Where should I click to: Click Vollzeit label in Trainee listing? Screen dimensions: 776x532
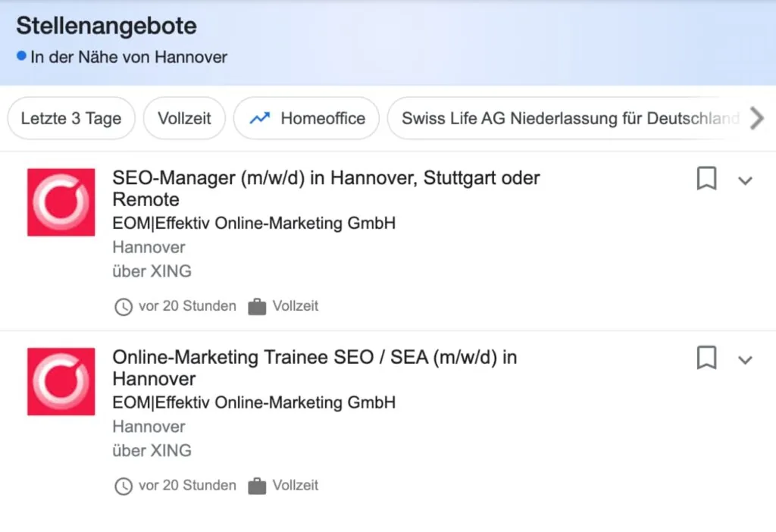(296, 485)
